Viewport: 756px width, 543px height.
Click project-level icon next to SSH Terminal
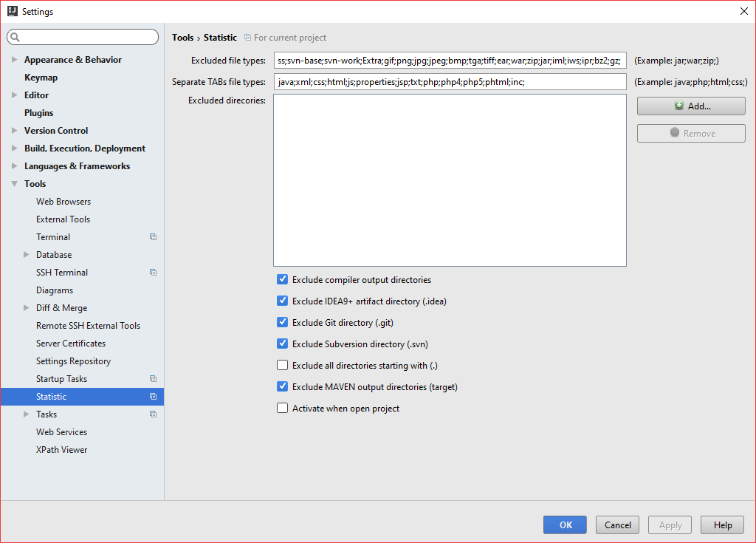154,273
